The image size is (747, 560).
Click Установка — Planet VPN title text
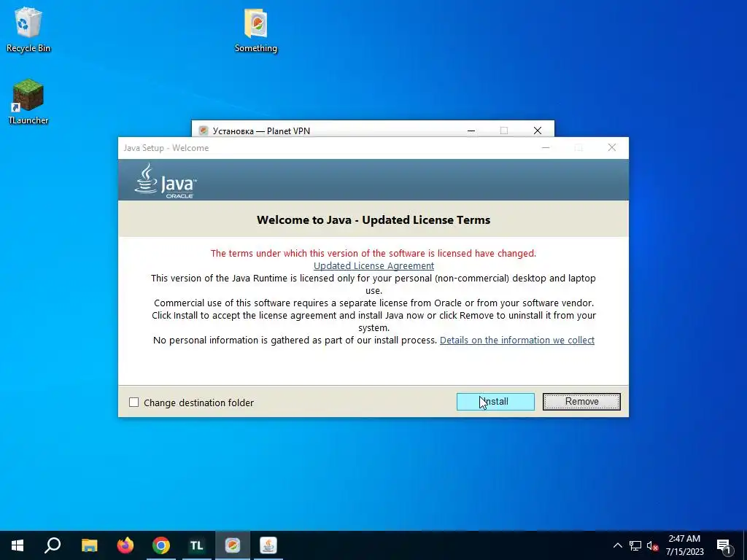click(261, 131)
